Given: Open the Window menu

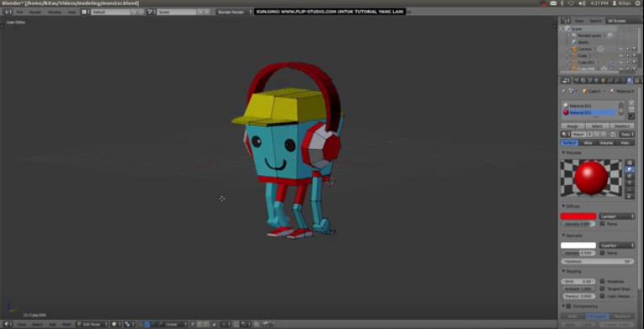Looking at the screenshot, I should click(x=55, y=12).
